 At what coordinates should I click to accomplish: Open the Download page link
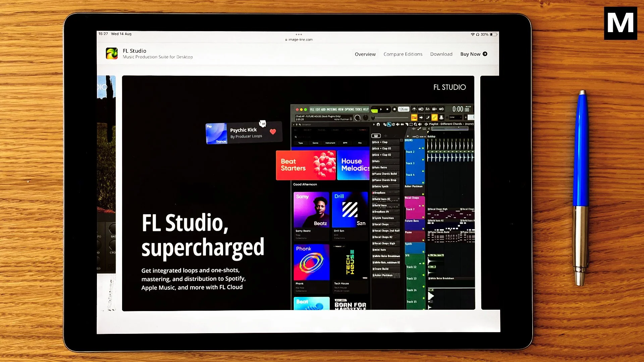click(x=441, y=54)
